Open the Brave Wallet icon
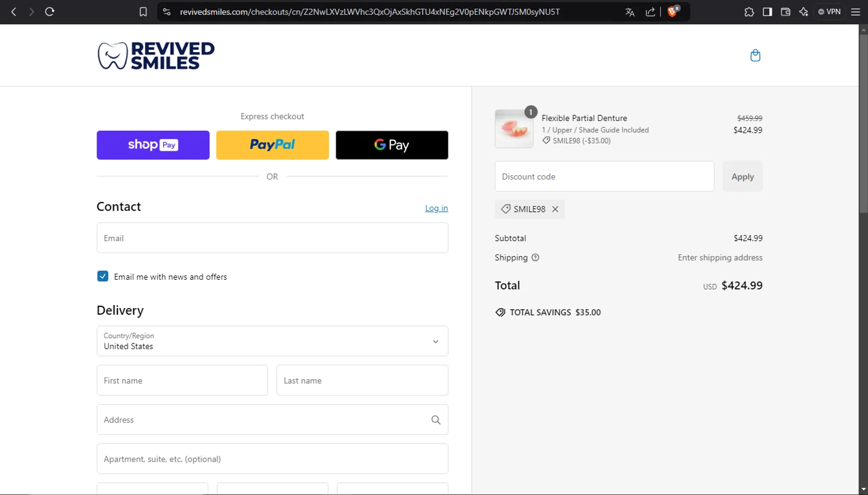This screenshot has height=495, width=868. pyautogui.click(x=785, y=12)
